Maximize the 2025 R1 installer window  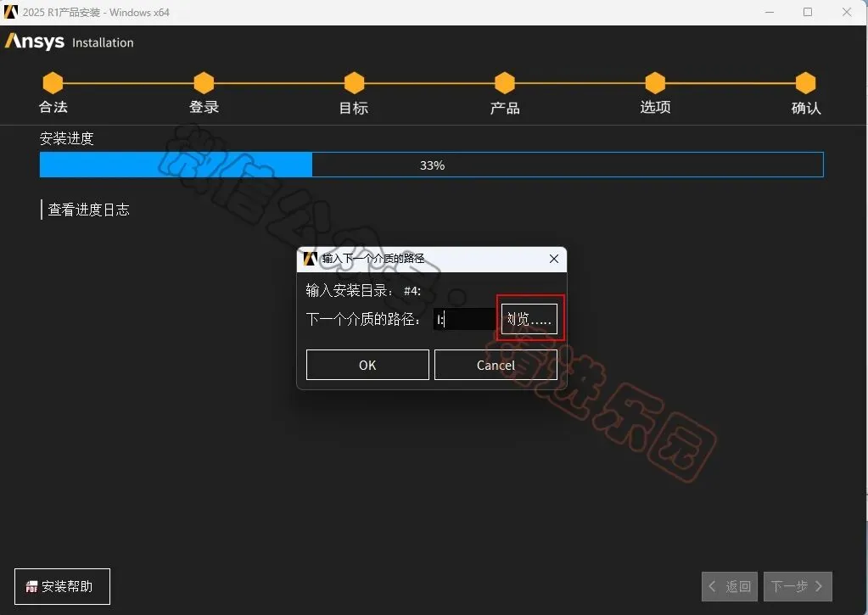[808, 12]
